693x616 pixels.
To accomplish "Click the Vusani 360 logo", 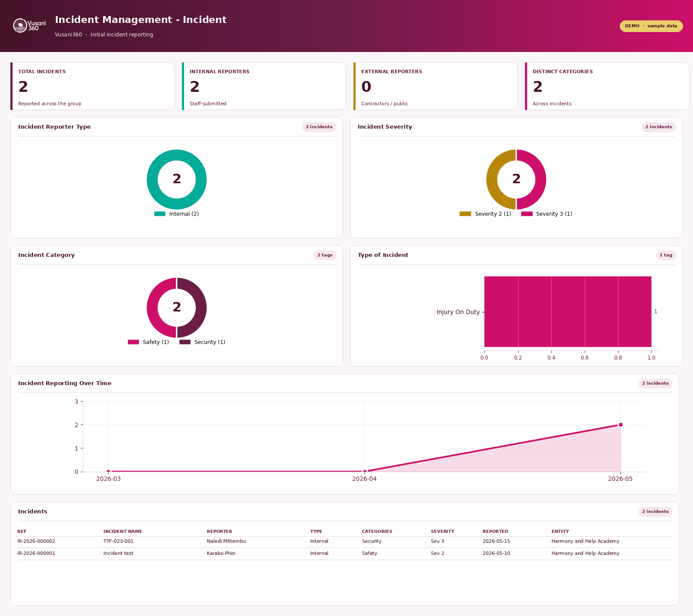I will (29, 26).
